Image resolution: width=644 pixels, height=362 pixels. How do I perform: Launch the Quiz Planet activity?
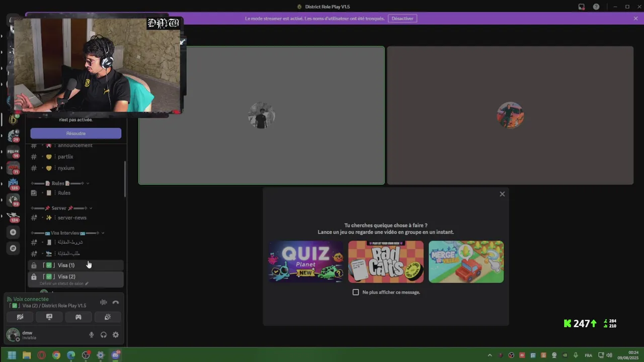[x=306, y=261]
